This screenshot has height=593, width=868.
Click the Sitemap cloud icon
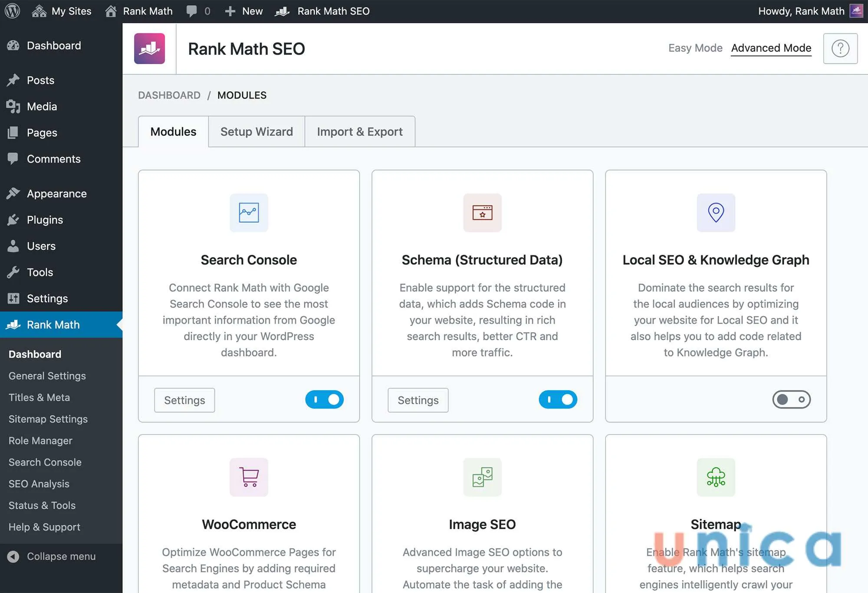(x=716, y=477)
